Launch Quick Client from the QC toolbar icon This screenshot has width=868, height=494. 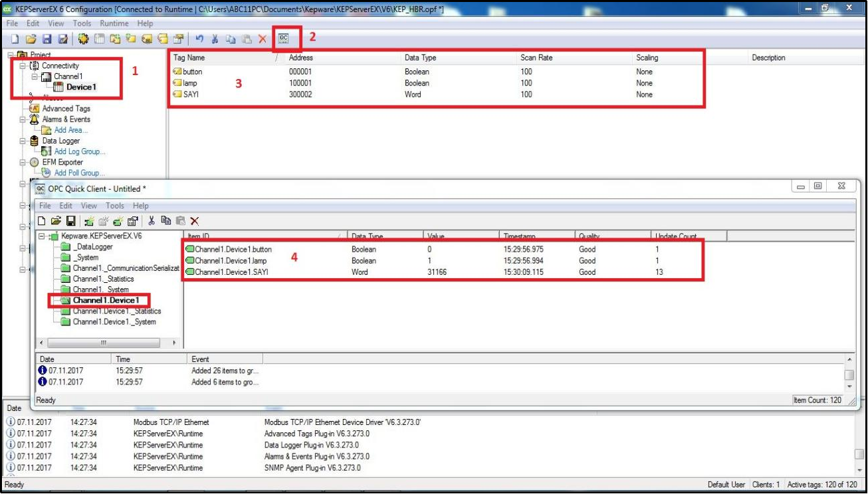pyautogui.click(x=283, y=39)
